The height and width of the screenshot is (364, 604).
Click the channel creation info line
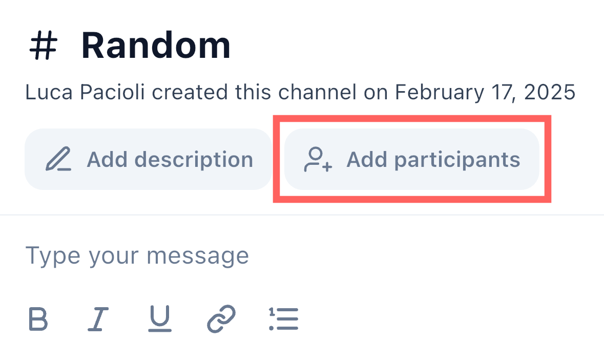pos(300,93)
